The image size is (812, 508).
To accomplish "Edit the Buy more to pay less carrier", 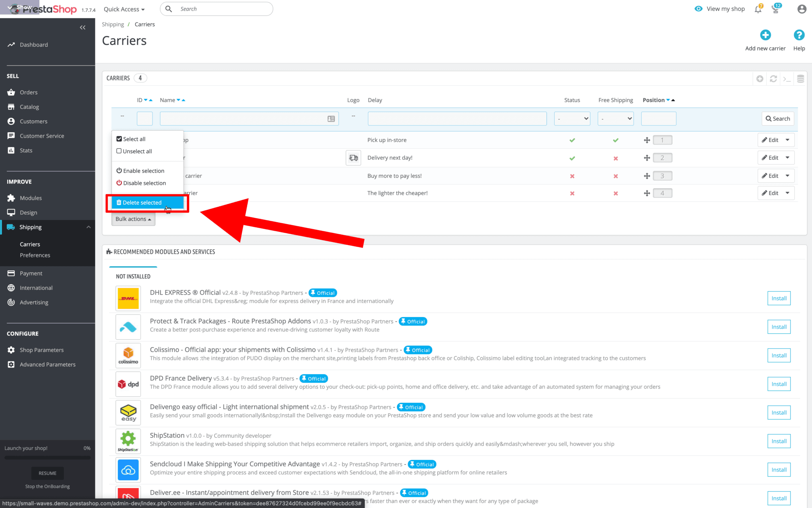I will pyautogui.click(x=770, y=176).
